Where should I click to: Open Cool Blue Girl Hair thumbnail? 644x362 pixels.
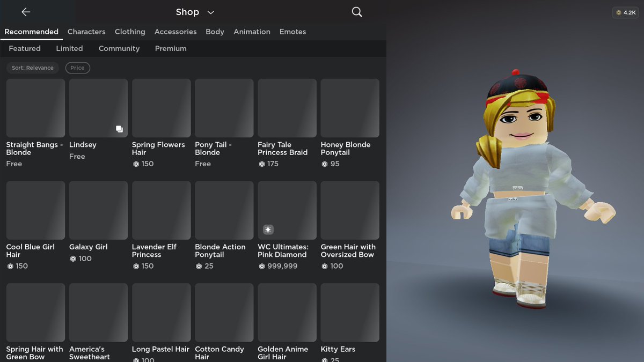(x=35, y=210)
